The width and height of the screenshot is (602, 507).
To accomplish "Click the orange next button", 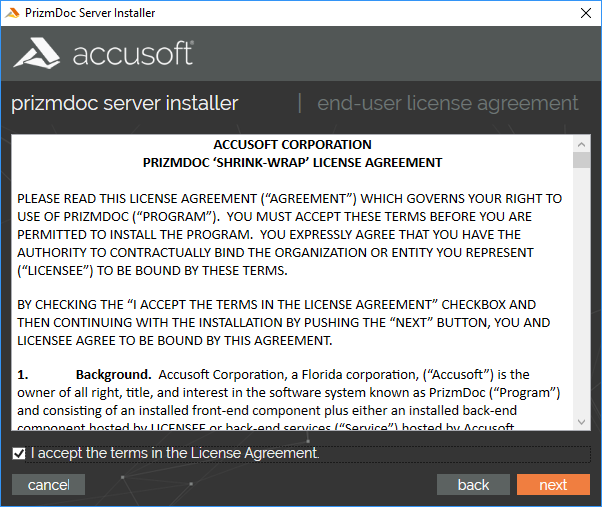I will pyautogui.click(x=553, y=484).
